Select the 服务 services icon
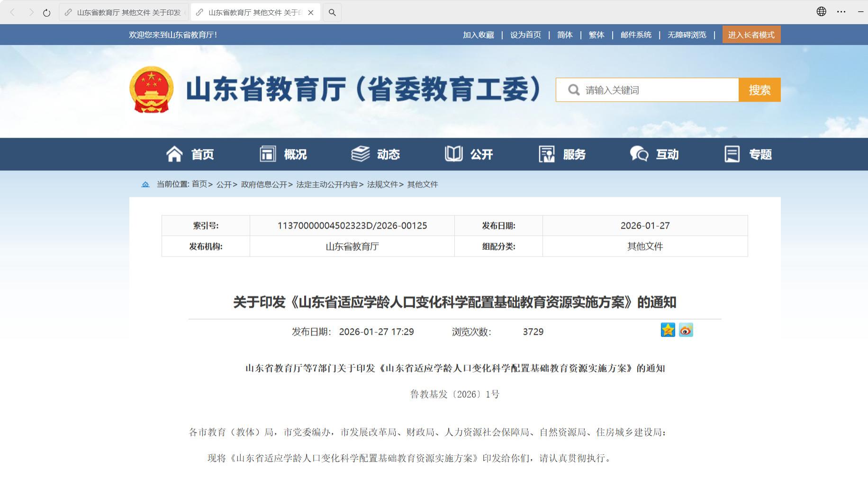 point(547,154)
